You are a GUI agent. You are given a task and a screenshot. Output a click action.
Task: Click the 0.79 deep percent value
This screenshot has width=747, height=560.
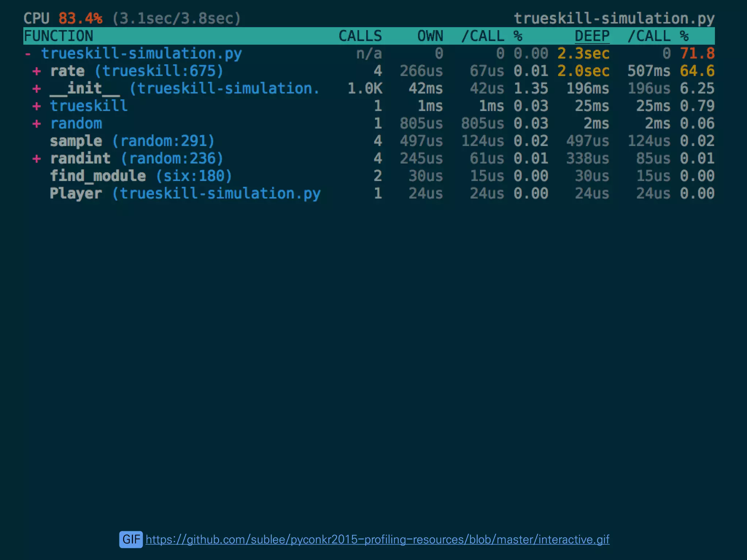coord(697,106)
